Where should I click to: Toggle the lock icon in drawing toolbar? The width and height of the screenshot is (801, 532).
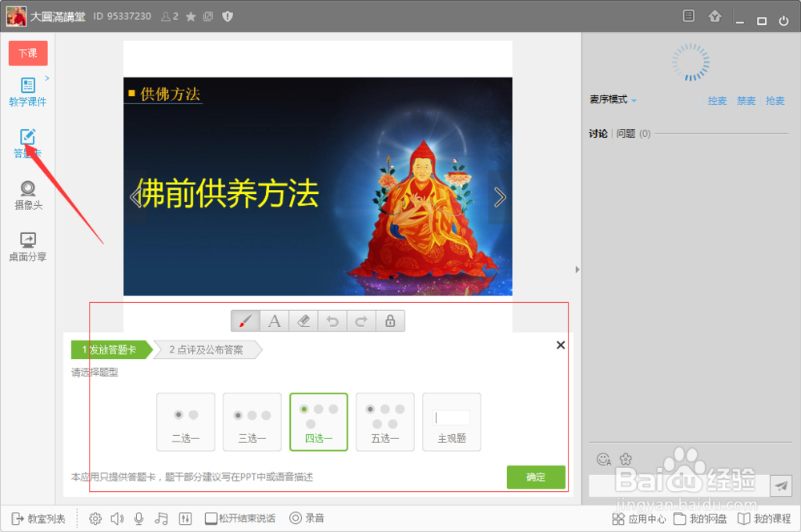(x=390, y=321)
